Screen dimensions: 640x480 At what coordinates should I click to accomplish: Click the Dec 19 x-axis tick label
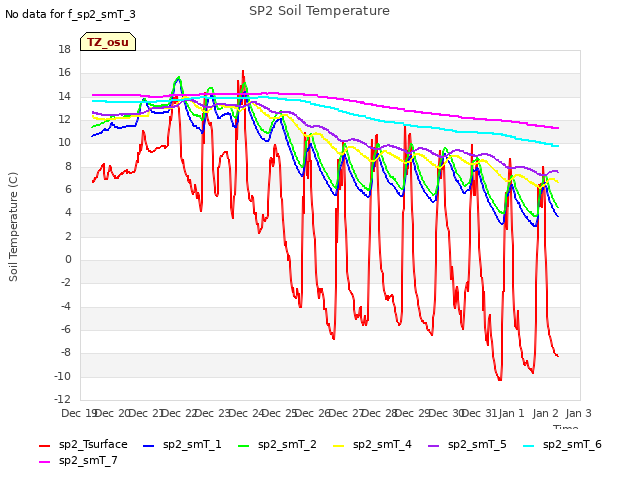(79, 413)
